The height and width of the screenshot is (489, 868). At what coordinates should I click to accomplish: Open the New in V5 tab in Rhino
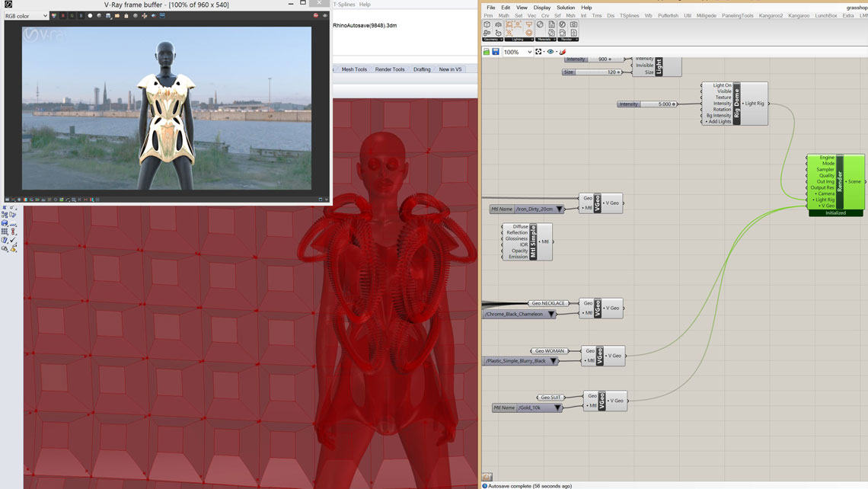[x=450, y=69]
